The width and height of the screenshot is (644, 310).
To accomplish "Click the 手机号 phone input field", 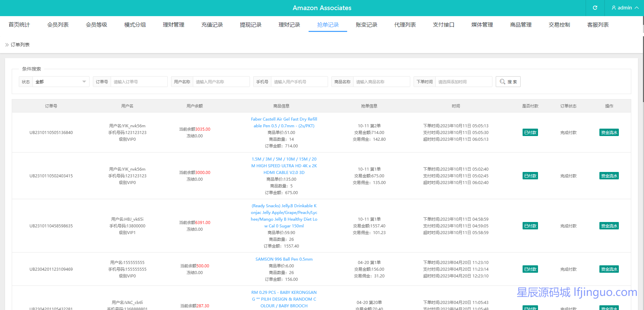I will (x=299, y=82).
